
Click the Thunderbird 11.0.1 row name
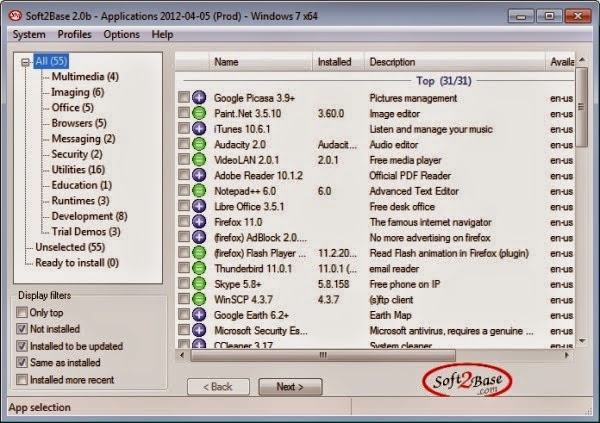pos(253,269)
